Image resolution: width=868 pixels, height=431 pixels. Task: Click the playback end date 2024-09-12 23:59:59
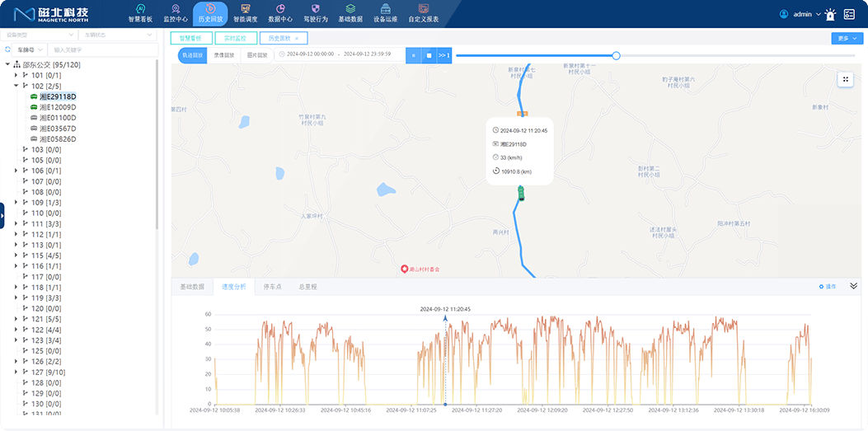368,54
